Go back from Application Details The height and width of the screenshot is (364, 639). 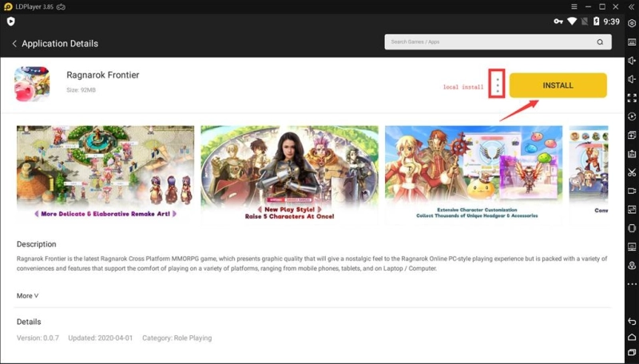click(x=14, y=43)
